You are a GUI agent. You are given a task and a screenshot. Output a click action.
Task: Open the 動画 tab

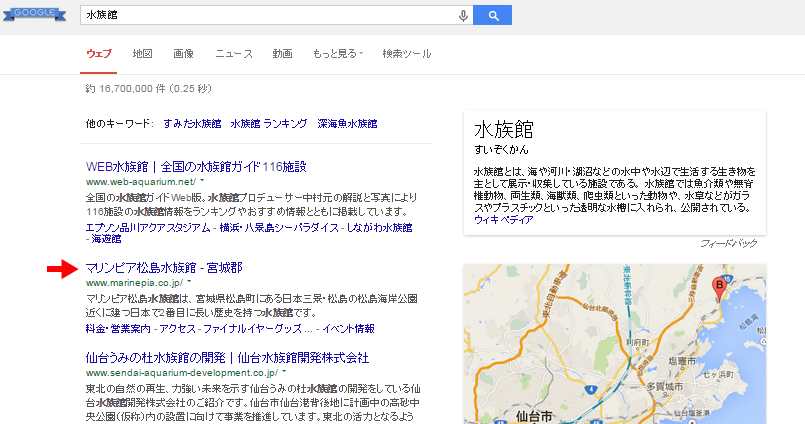pyautogui.click(x=282, y=53)
